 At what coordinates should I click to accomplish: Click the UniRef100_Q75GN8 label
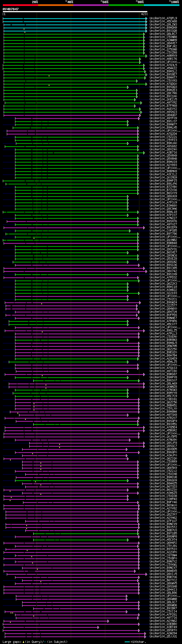(x=163, y=49)
